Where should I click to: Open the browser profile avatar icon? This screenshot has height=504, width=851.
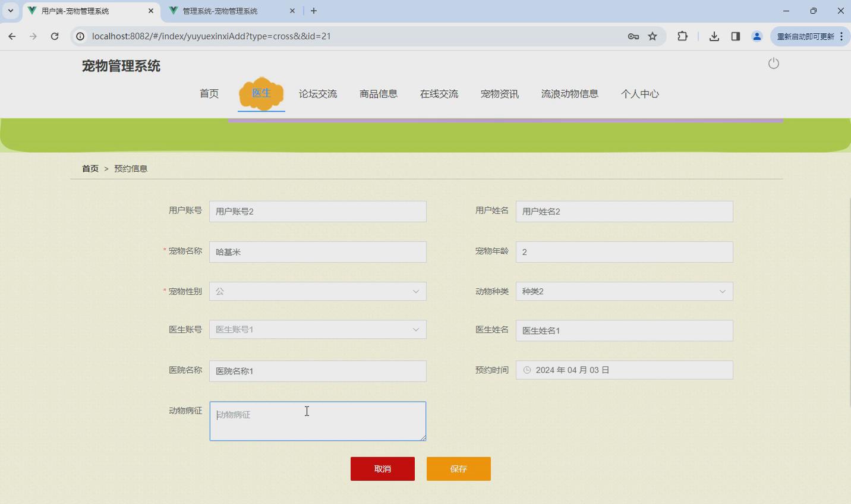point(757,36)
